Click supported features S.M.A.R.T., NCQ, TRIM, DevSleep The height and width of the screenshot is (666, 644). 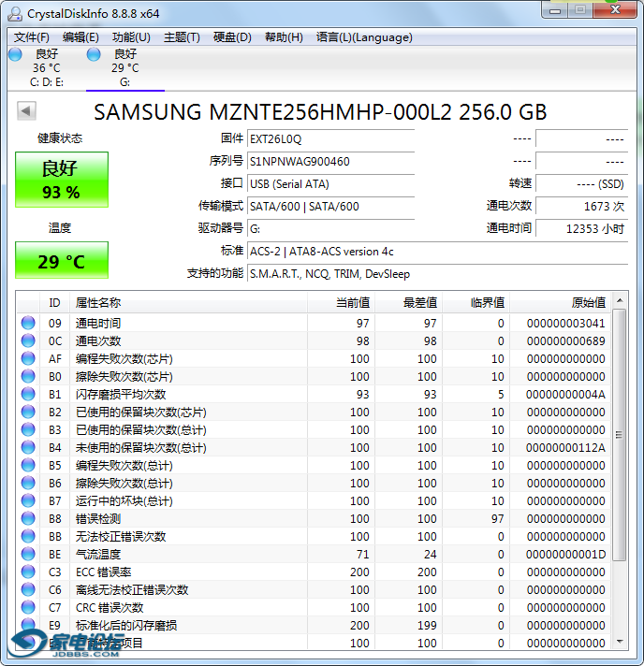pos(437,274)
